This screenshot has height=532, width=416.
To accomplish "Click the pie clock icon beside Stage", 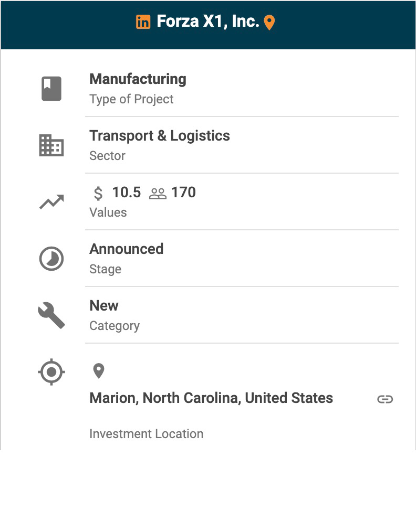I will click(x=51, y=259).
